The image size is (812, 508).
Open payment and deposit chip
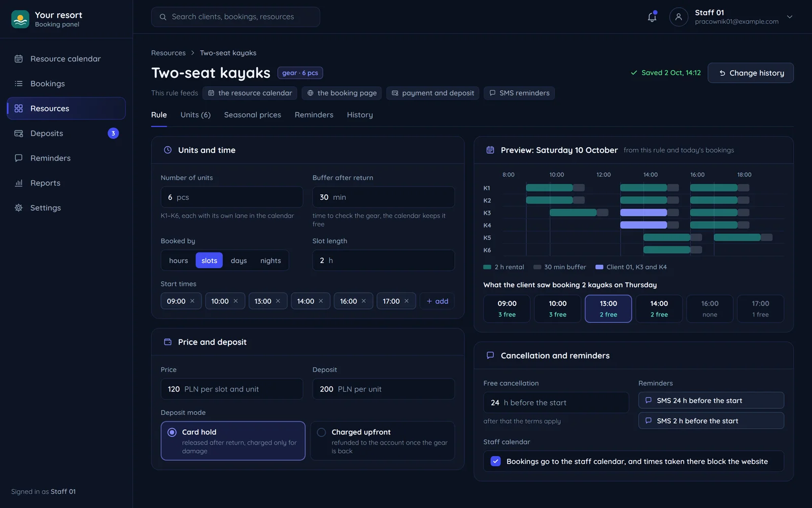[x=433, y=93]
